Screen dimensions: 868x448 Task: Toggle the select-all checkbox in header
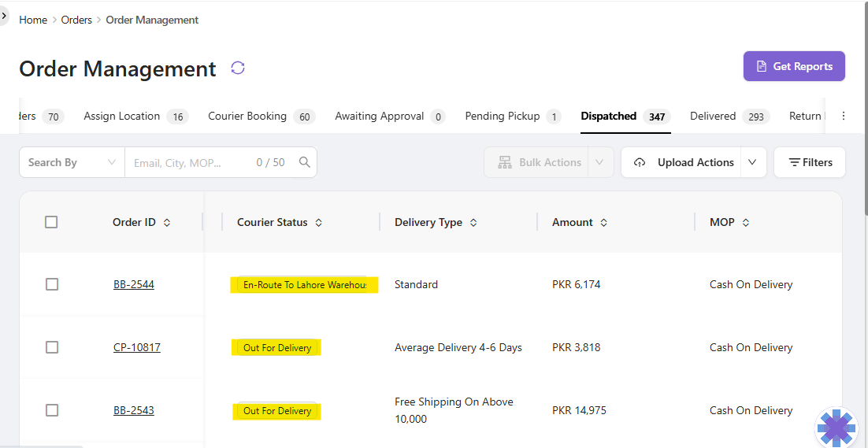pos(51,222)
